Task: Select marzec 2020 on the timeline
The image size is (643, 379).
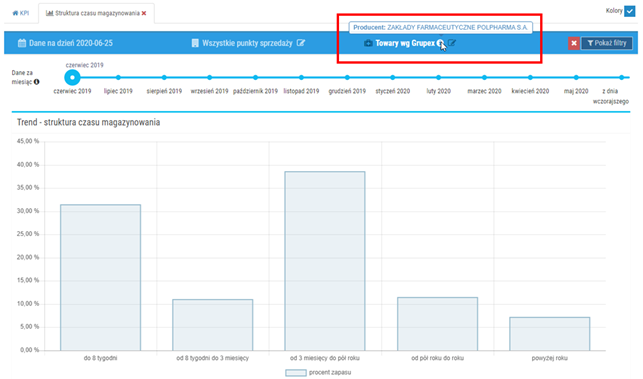Action: [x=484, y=78]
